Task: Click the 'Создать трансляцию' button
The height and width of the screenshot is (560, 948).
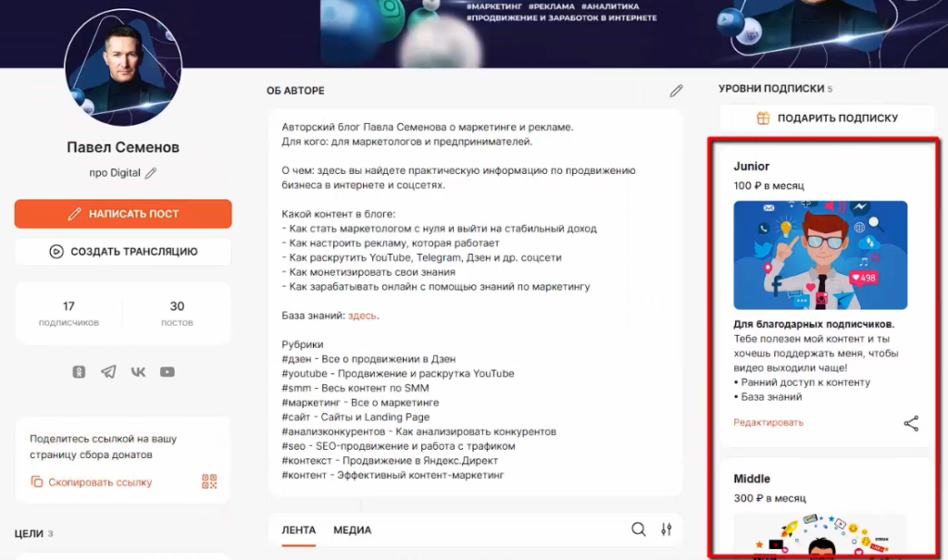Action: (123, 252)
